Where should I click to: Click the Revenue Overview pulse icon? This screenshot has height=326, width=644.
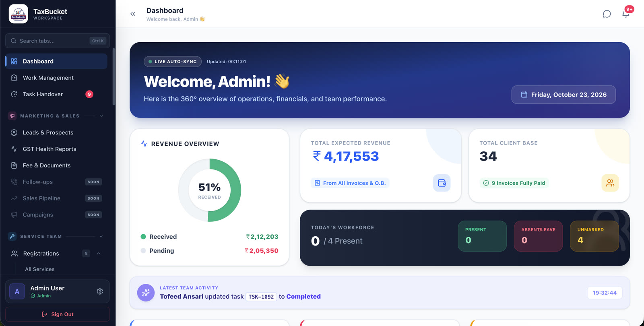coord(144,144)
